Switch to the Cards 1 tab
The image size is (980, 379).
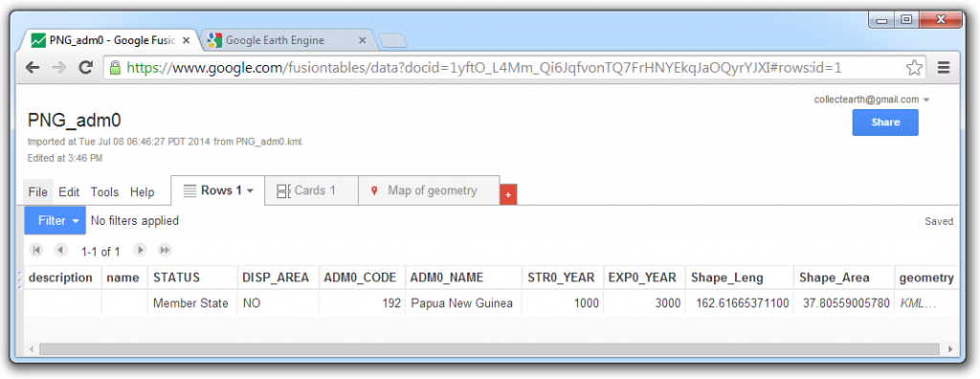(x=311, y=190)
